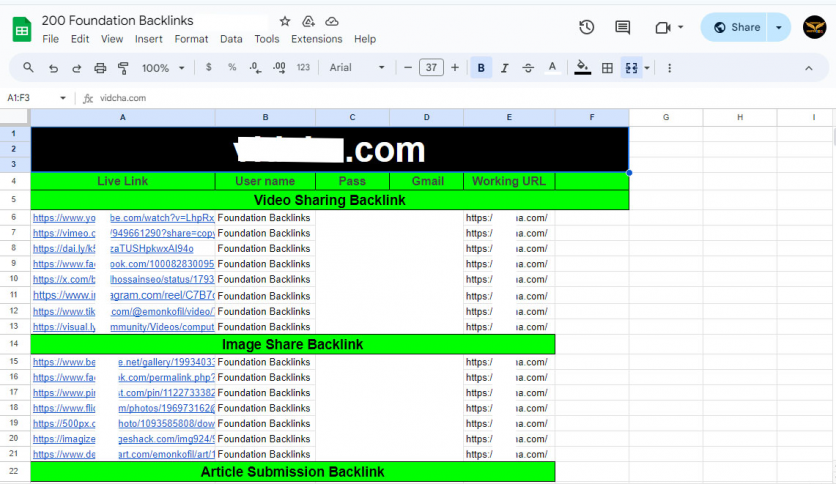Print the spreadsheet
836x484 pixels.
point(100,68)
